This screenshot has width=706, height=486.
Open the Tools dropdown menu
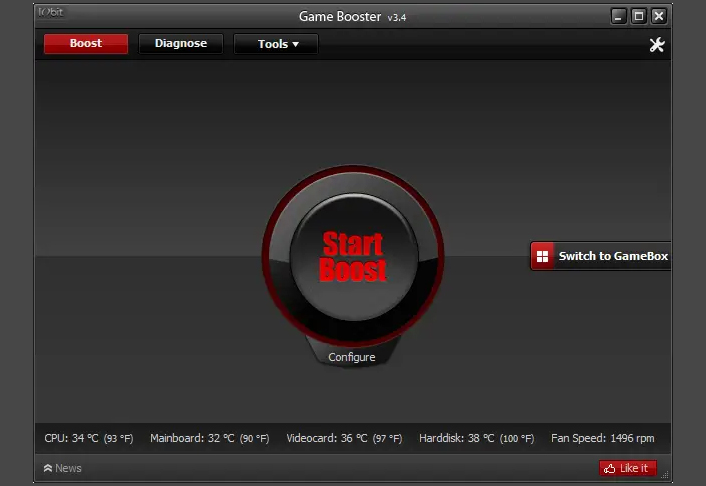(x=276, y=44)
